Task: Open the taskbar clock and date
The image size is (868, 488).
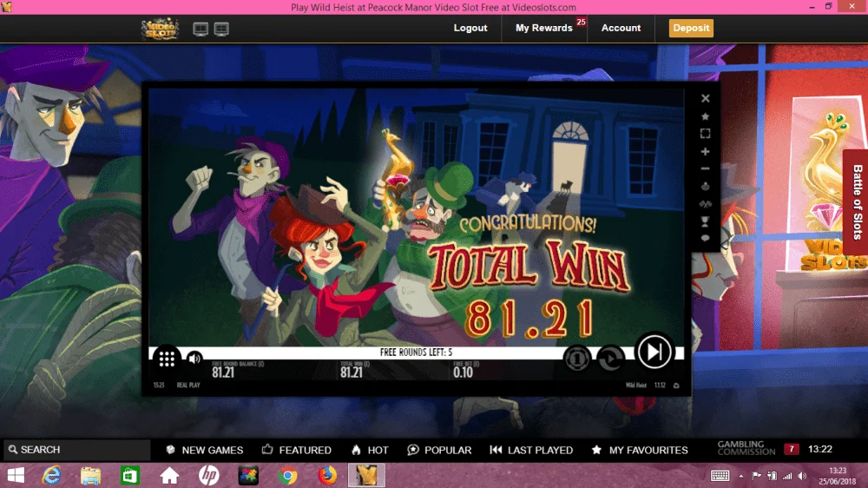Action: [838, 476]
